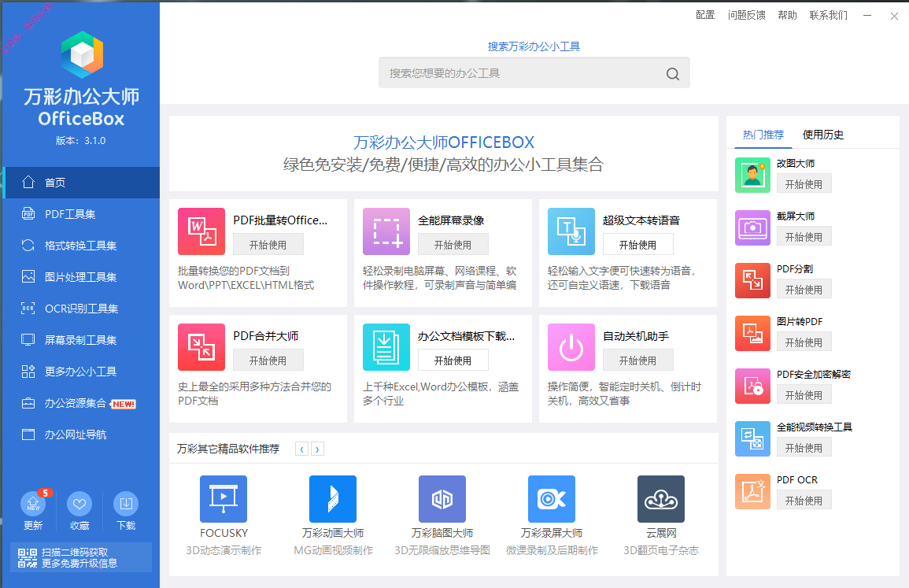Start using PDF分割 in recommendations
The width and height of the screenshot is (909, 588).
pos(804,290)
